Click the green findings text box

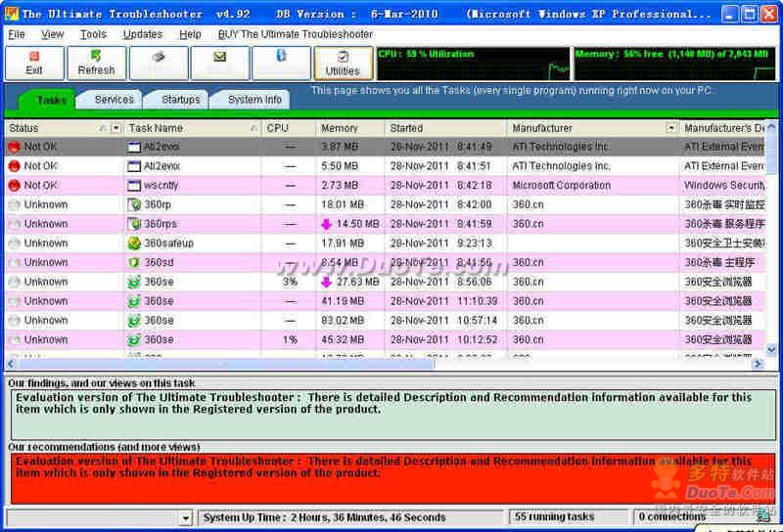(x=393, y=415)
